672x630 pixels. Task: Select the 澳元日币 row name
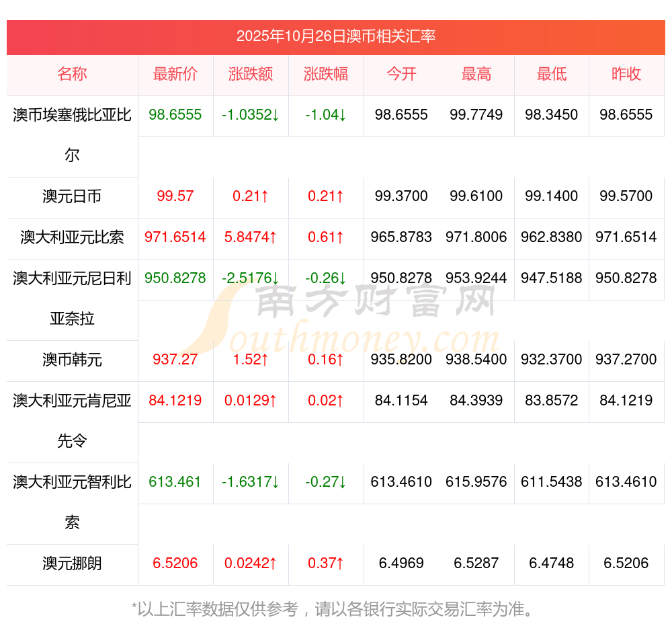tap(72, 196)
